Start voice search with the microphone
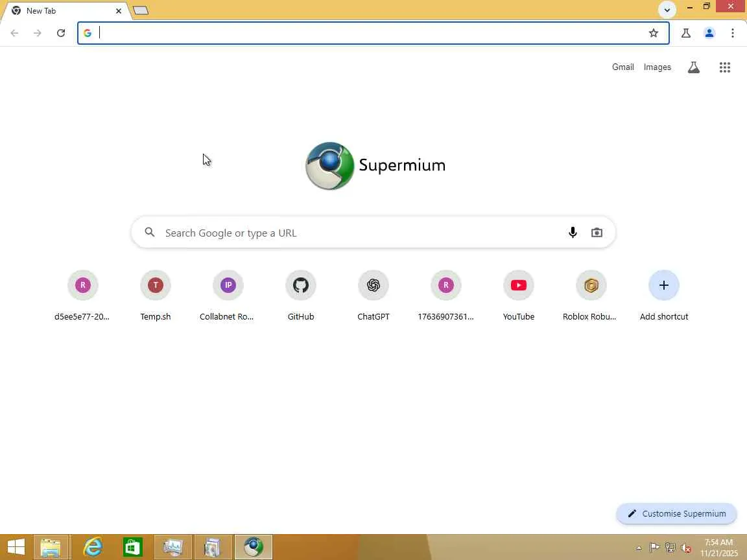747x560 pixels. click(x=573, y=233)
